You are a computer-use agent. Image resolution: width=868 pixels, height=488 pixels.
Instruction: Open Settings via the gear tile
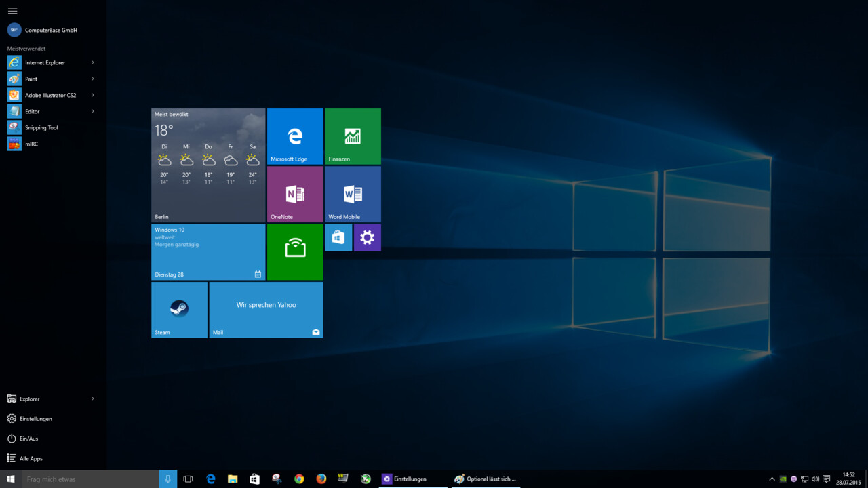tap(367, 237)
